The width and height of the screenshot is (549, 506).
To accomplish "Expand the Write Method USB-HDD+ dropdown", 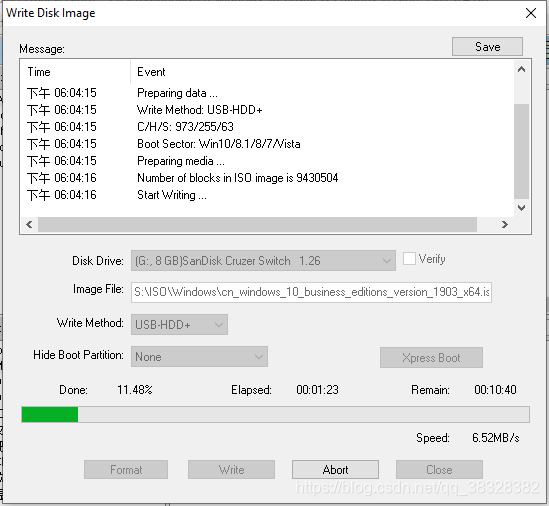I will (x=179, y=325).
